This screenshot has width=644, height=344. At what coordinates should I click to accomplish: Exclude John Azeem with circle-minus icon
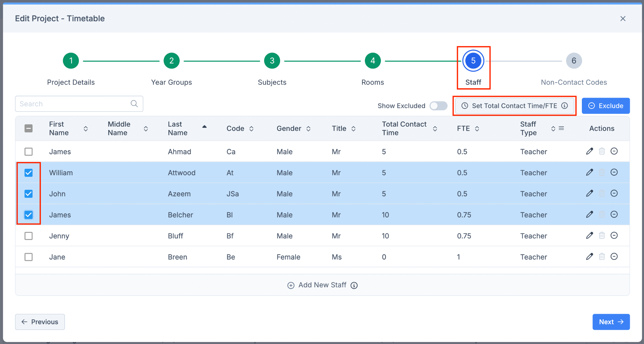(x=614, y=193)
